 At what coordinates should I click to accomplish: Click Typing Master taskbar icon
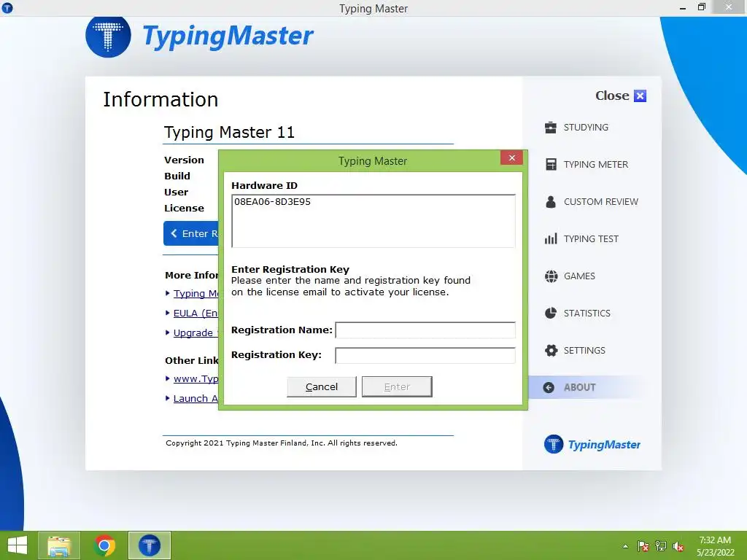coord(149,545)
